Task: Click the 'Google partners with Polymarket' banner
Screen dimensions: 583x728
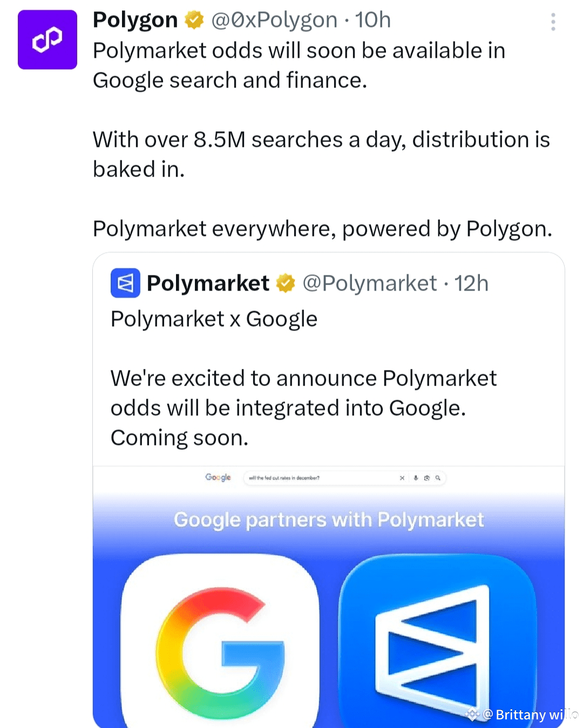Action: (329, 520)
